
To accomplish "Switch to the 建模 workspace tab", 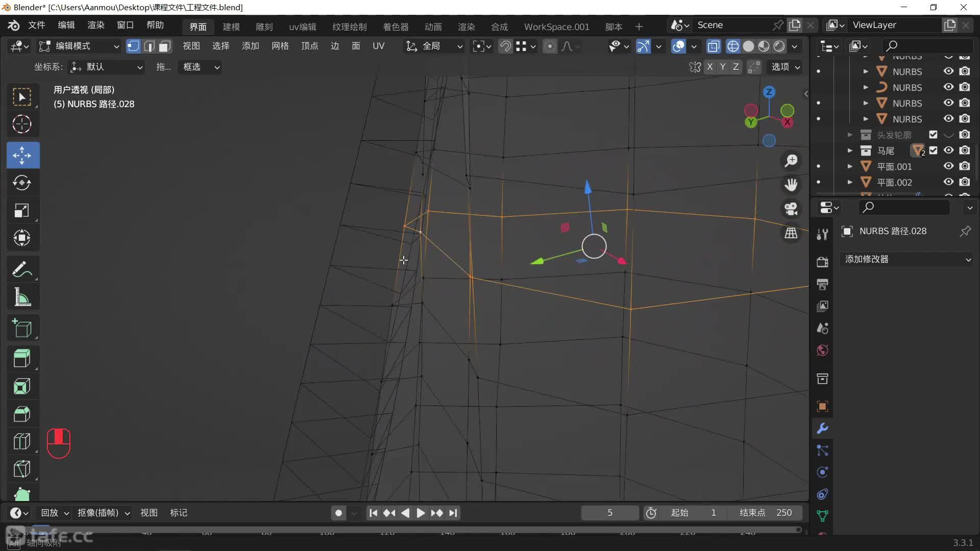I will [231, 27].
